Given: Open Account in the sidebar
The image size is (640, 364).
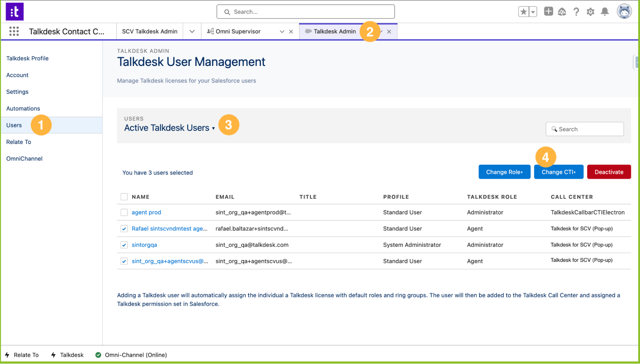Looking at the screenshot, I should [17, 75].
